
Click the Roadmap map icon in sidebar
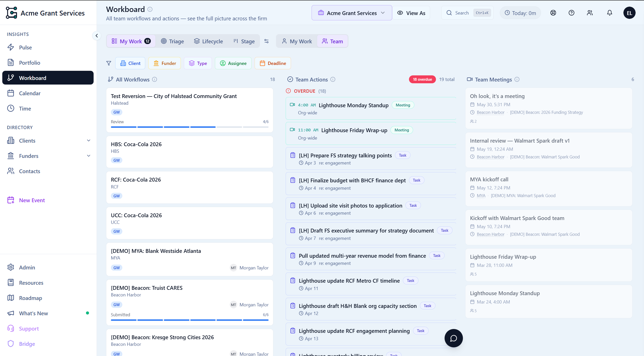[11, 298]
